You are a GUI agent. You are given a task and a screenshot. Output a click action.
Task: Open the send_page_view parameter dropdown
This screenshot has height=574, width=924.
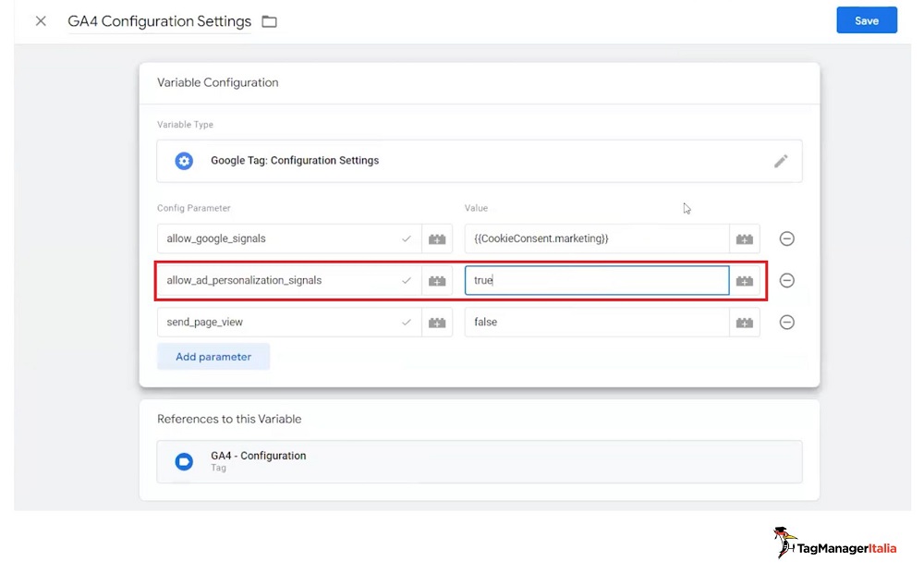pyautogui.click(x=289, y=323)
